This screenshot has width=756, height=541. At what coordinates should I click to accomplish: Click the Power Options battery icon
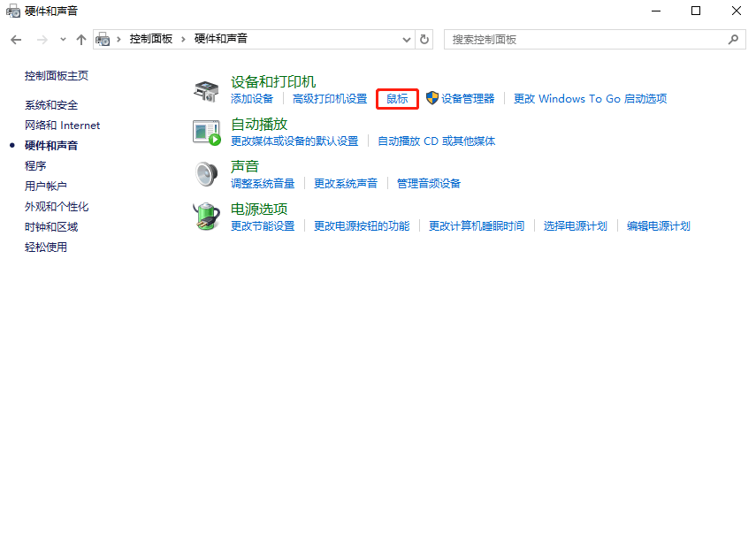[207, 216]
